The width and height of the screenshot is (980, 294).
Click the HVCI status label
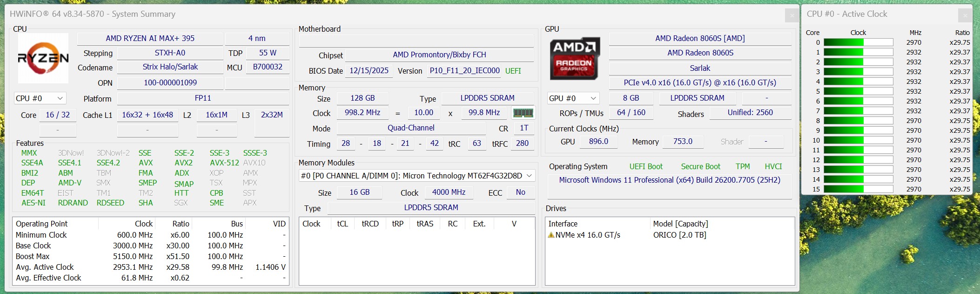pyautogui.click(x=773, y=166)
